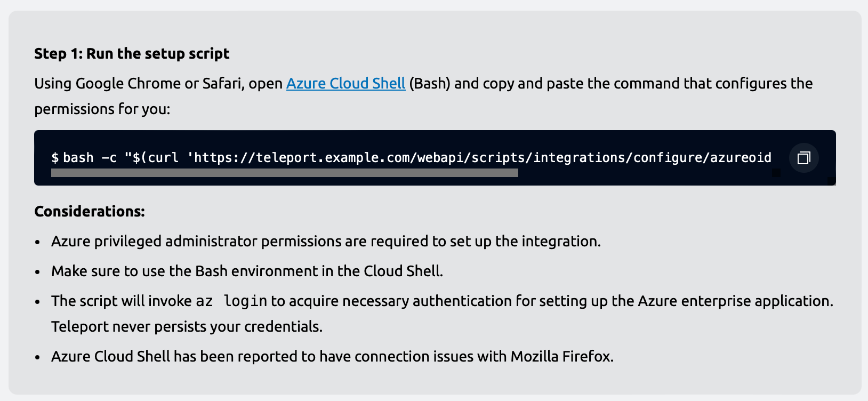Click the word azureoid at the command's end
The image size is (868, 401).
(x=740, y=157)
